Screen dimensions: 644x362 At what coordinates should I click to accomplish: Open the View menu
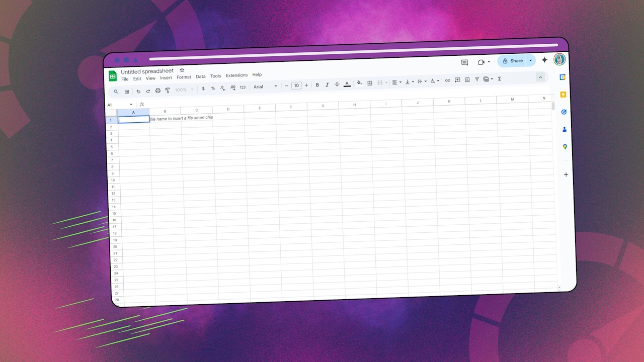(150, 78)
